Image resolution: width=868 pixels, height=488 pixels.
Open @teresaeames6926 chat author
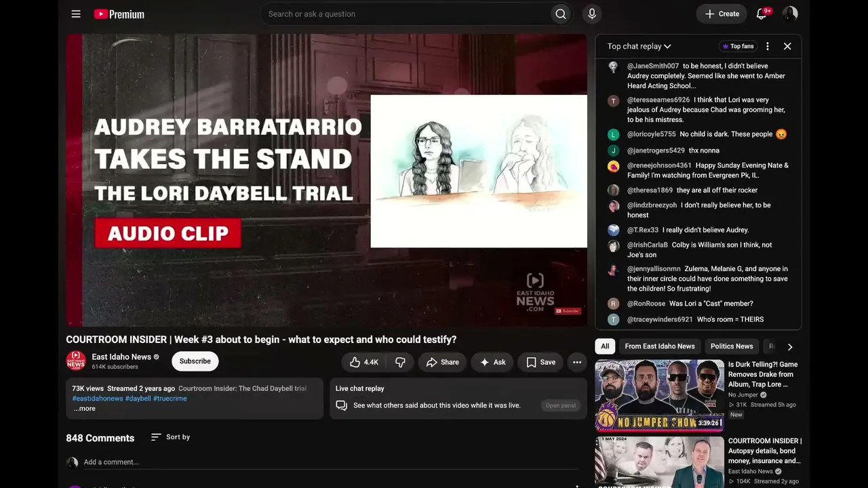[x=658, y=100]
